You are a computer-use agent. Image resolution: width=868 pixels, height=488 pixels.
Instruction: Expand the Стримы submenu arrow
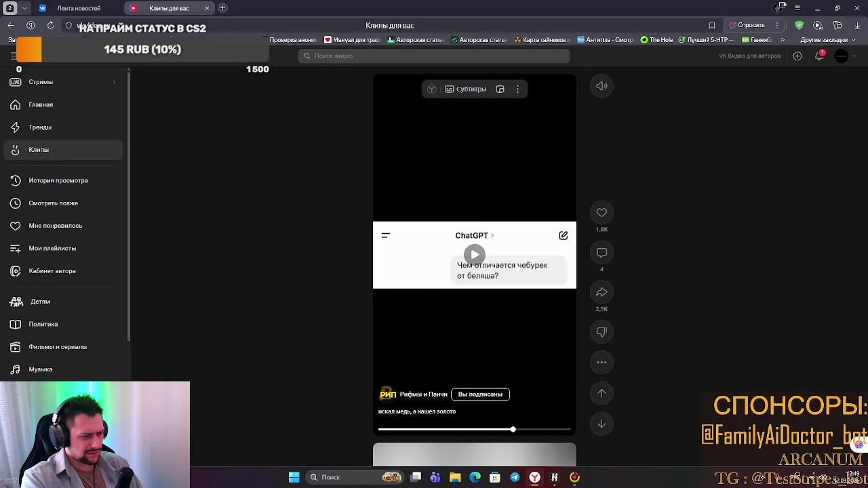pyautogui.click(x=114, y=82)
